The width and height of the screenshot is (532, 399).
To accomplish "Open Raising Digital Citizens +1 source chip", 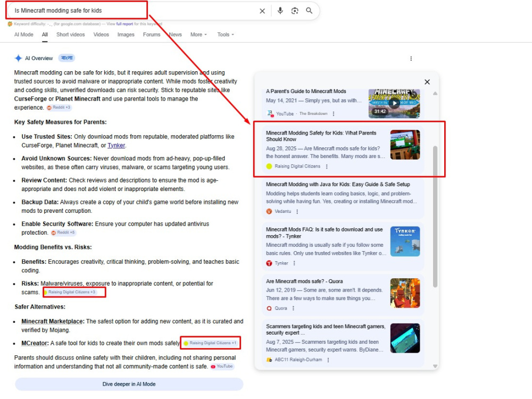I will pos(210,343).
